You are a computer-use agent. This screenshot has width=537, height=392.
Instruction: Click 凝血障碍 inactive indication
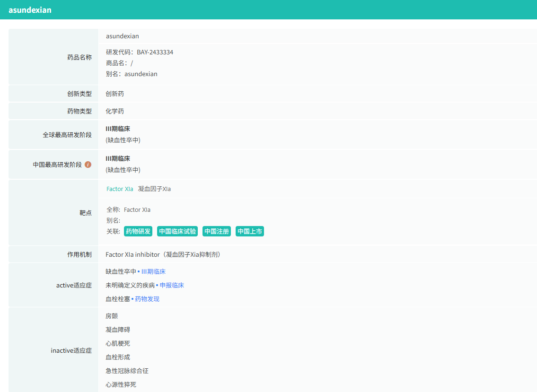coord(118,330)
